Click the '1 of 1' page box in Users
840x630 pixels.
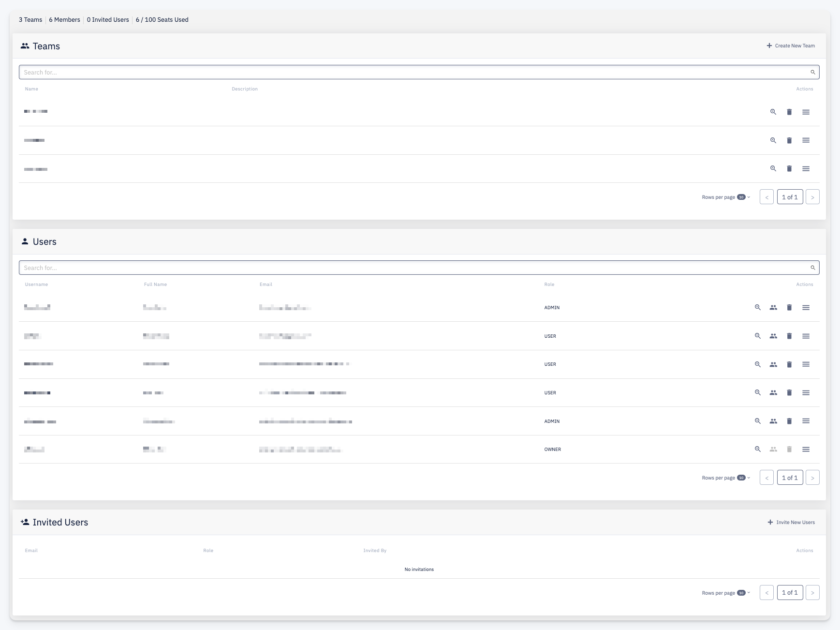click(790, 478)
